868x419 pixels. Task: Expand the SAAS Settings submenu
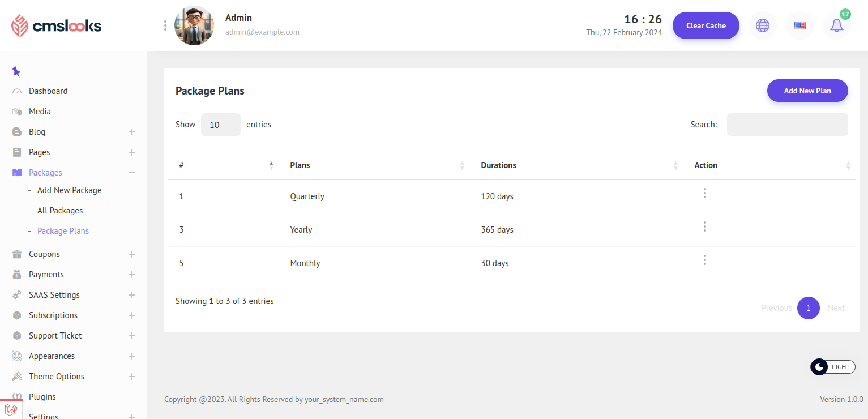click(x=131, y=295)
